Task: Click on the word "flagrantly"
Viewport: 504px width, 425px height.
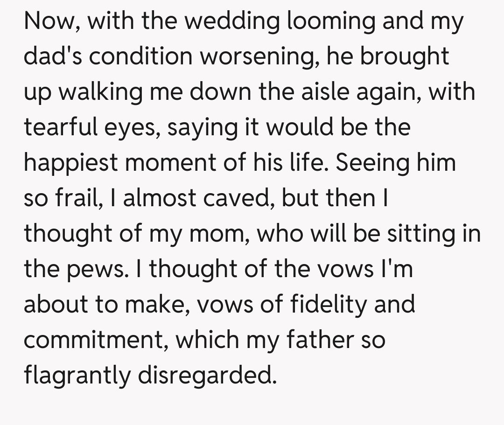Action: click(x=77, y=376)
